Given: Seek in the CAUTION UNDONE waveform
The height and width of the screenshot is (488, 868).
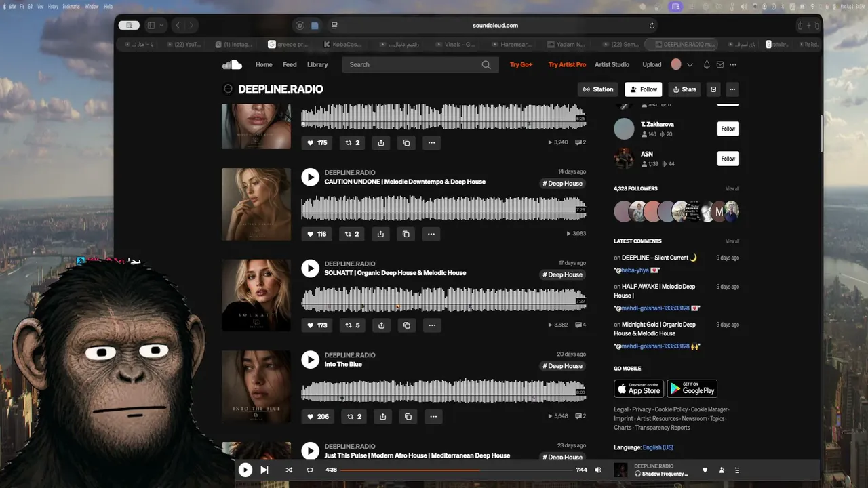Looking at the screenshot, I should click(x=443, y=207).
